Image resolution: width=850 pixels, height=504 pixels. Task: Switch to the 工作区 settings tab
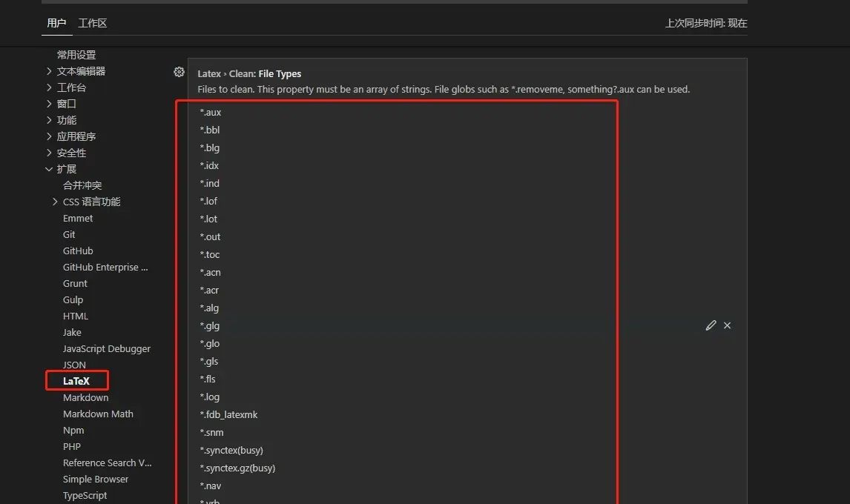[x=91, y=23]
